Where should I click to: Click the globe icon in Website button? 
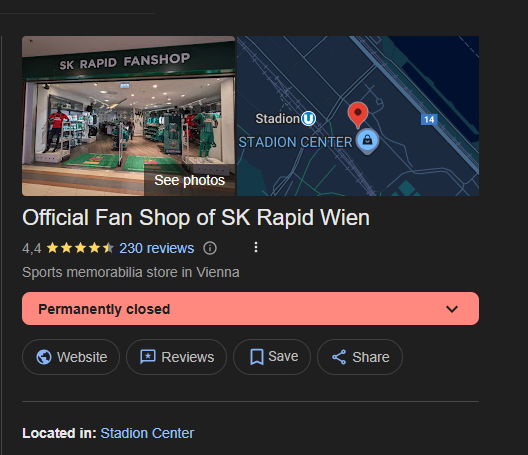click(44, 357)
